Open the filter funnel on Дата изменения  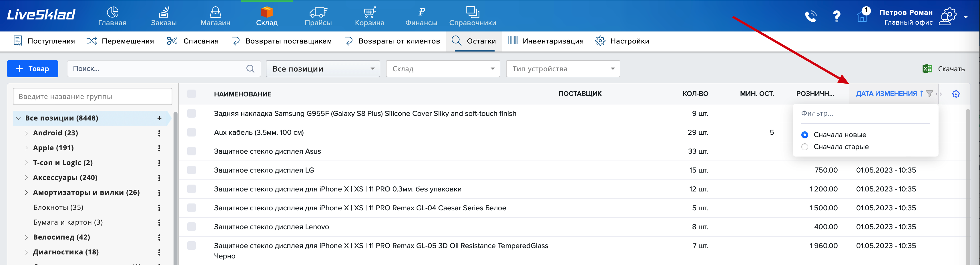point(929,94)
